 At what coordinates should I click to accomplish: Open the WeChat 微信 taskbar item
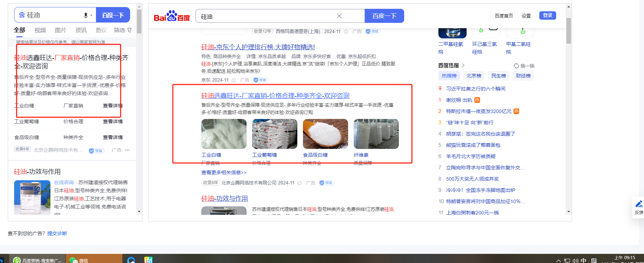[93, 259]
